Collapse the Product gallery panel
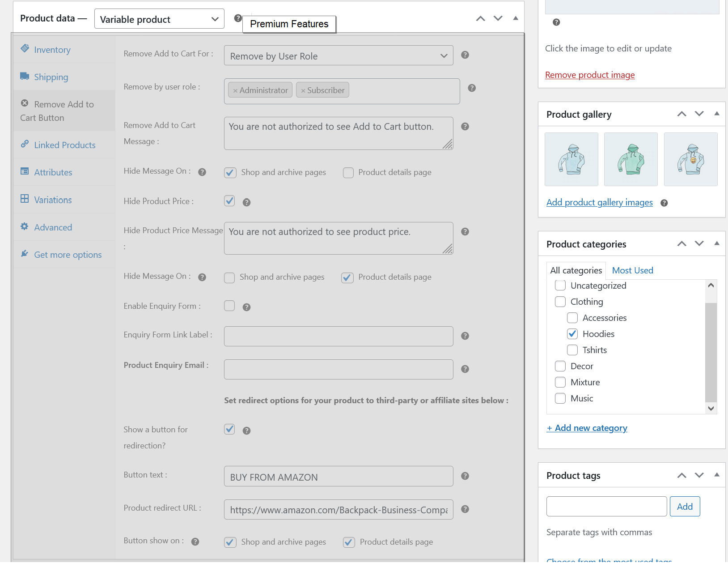Screen dimensions: 728x567 (x=717, y=114)
